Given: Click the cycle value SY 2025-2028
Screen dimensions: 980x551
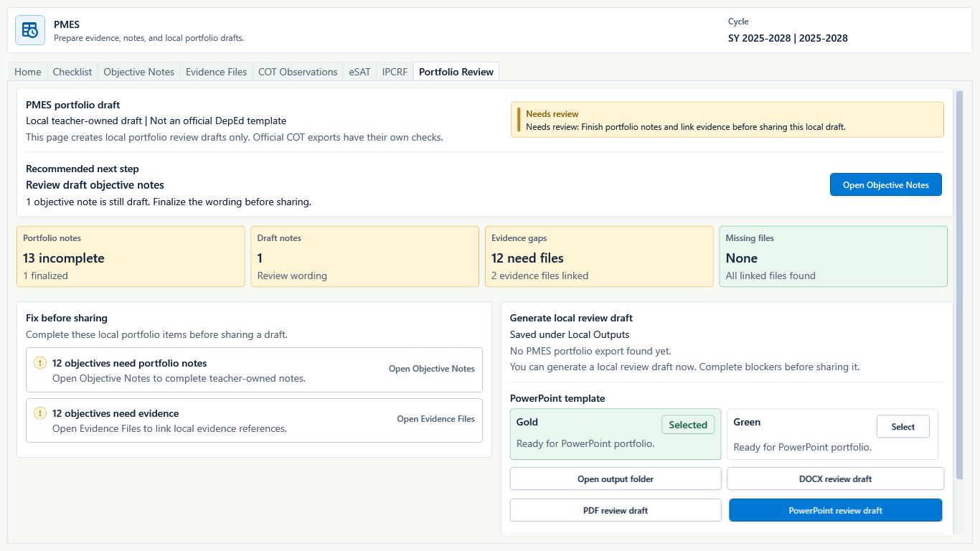Looking at the screenshot, I should pos(788,38).
